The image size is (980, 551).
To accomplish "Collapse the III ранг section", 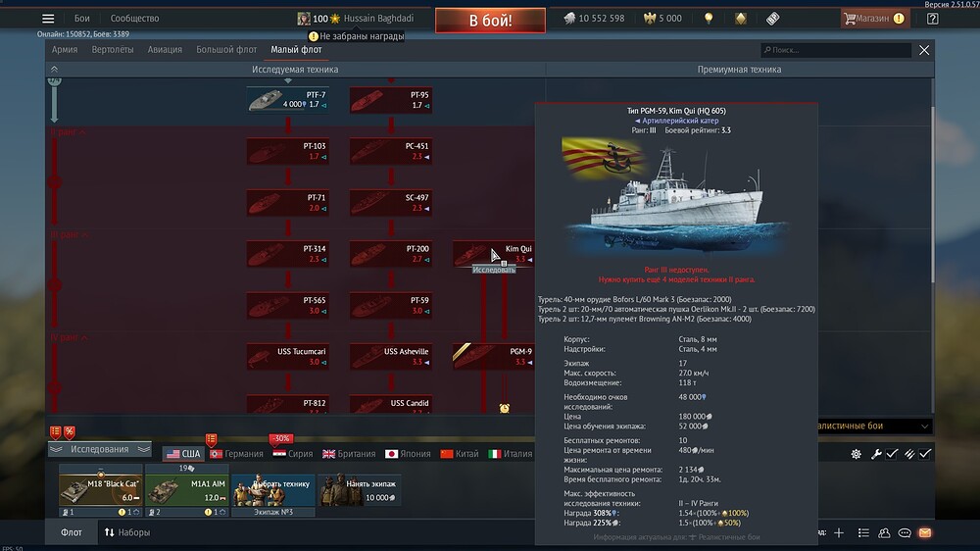I will [x=70, y=234].
